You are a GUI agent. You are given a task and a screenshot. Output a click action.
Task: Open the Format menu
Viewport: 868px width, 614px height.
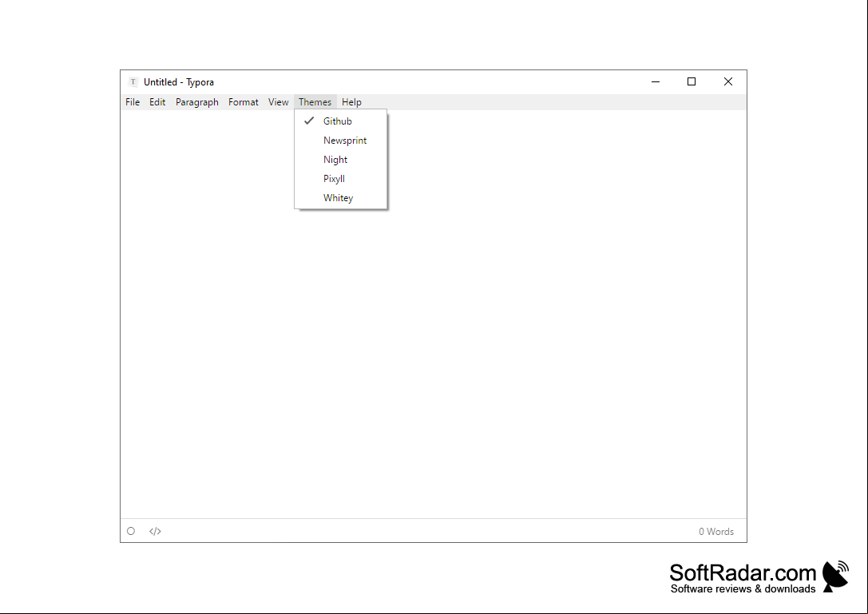243,102
